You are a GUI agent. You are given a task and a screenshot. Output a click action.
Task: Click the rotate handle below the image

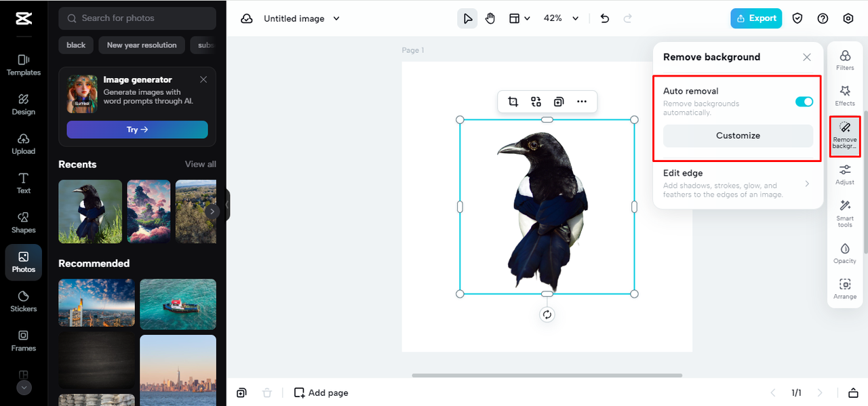[547, 314]
